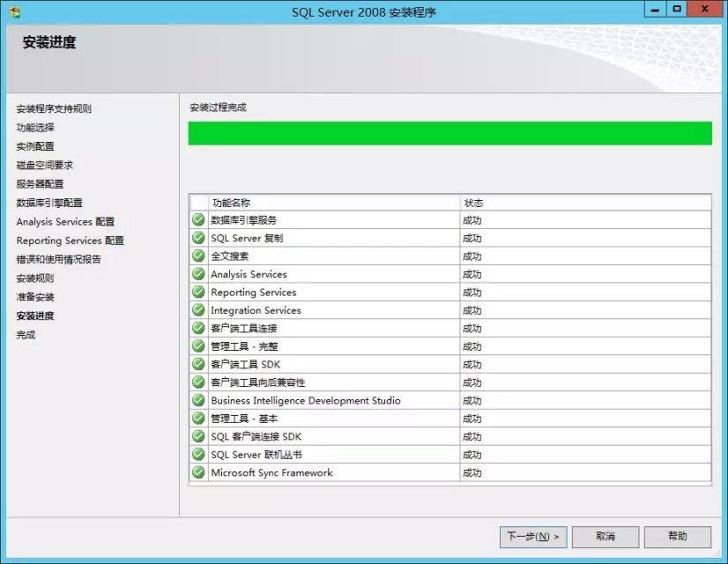Click 成功 status in Microsoft Sync Framework row
Image resolution: width=728 pixels, height=564 pixels.
click(x=472, y=473)
